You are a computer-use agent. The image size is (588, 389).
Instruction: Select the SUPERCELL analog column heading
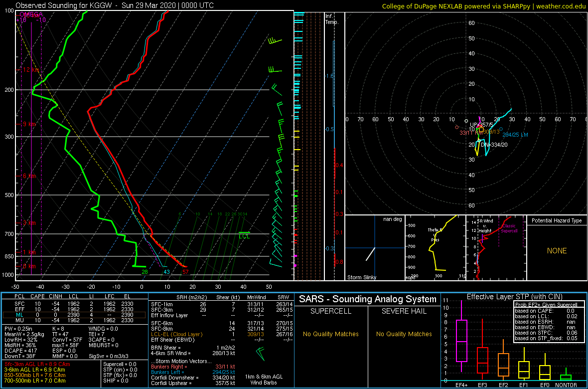pyautogui.click(x=330, y=311)
